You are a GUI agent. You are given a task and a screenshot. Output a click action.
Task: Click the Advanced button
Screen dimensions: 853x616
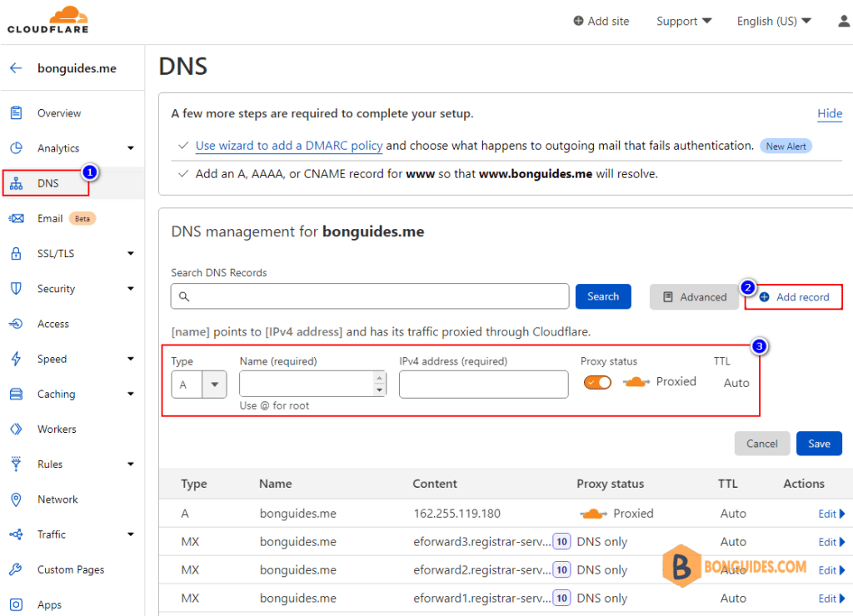click(694, 297)
